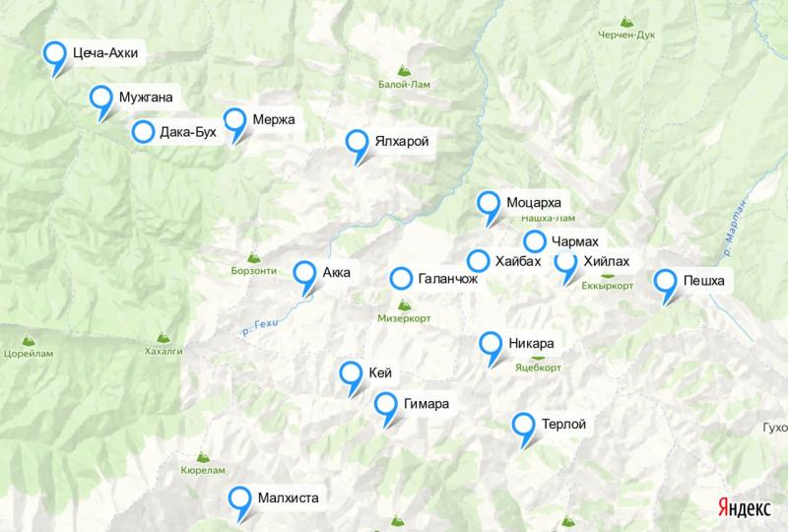Viewport: 788px width, 532px height.
Task: Select the Галанчож circle marker
Action: coord(401,278)
